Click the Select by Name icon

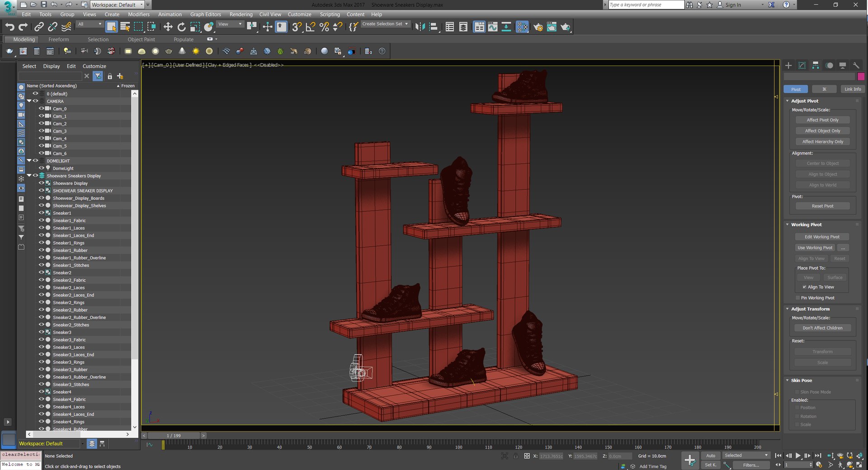pyautogui.click(x=125, y=27)
